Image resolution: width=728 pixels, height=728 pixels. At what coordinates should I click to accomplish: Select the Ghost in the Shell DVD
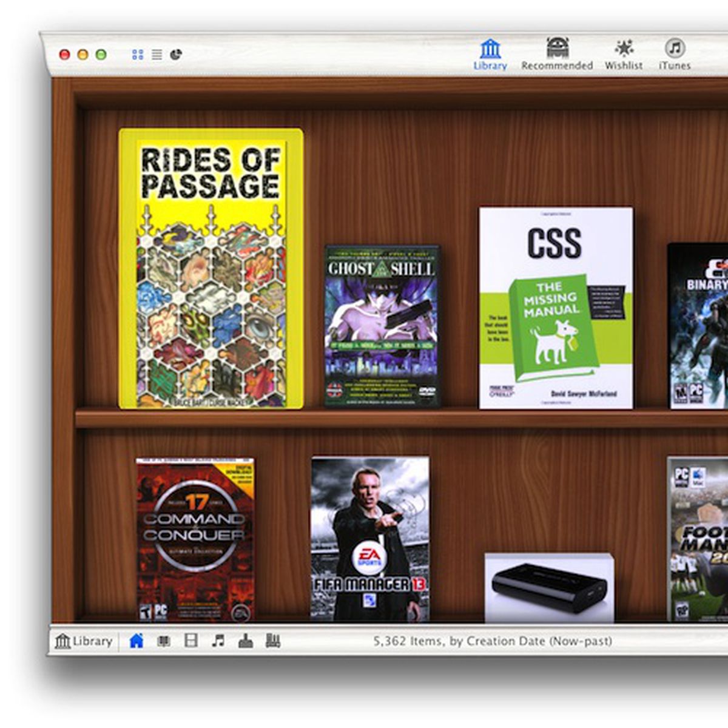click(382, 326)
